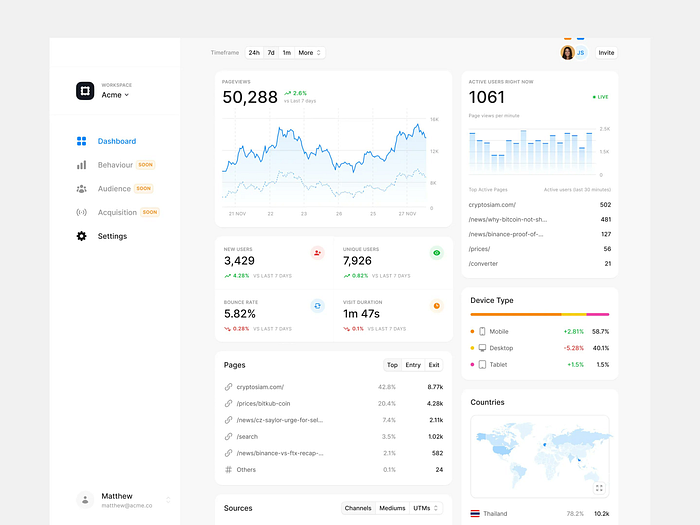Select the 24h timeframe

(x=254, y=53)
